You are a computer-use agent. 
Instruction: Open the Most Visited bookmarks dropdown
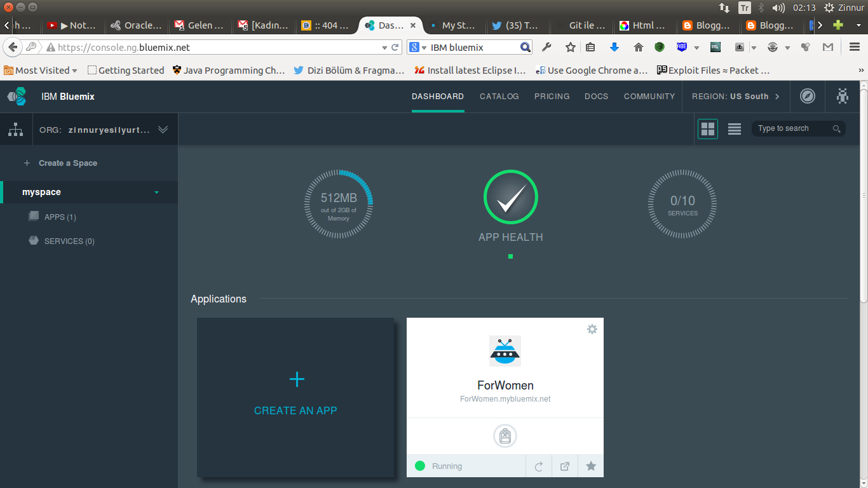[x=41, y=71]
